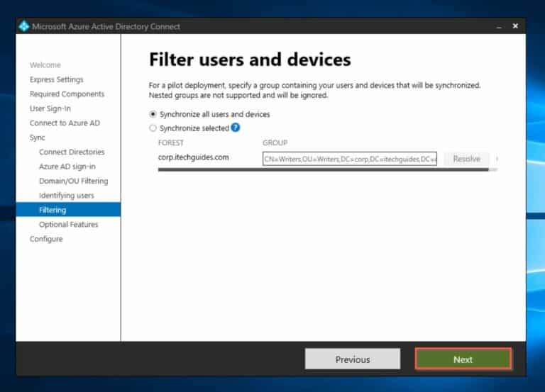Image resolution: width=545 pixels, height=392 pixels.
Task: Select the highlighted Filtering step
Action: coord(68,210)
